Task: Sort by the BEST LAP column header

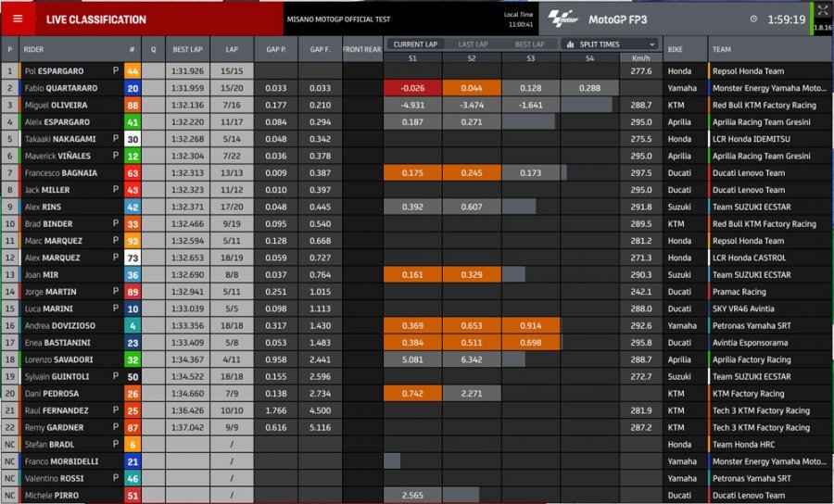Action: (x=187, y=49)
